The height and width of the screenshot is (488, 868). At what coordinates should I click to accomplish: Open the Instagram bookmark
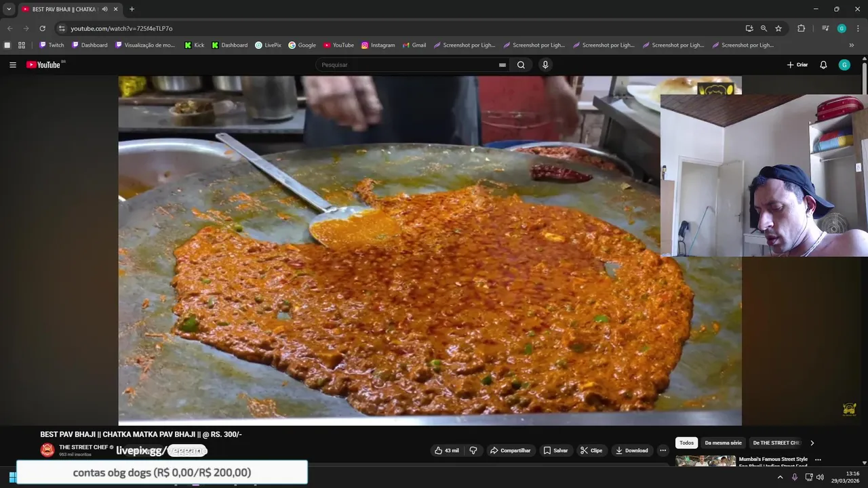tap(378, 45)
